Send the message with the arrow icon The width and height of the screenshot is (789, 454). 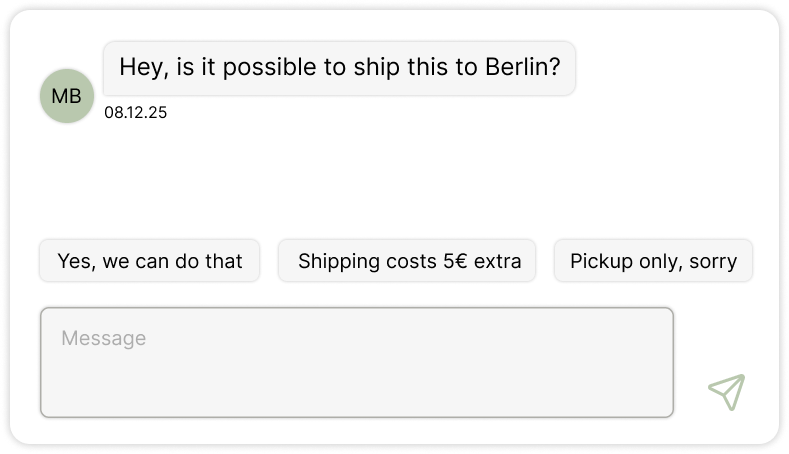726,392
